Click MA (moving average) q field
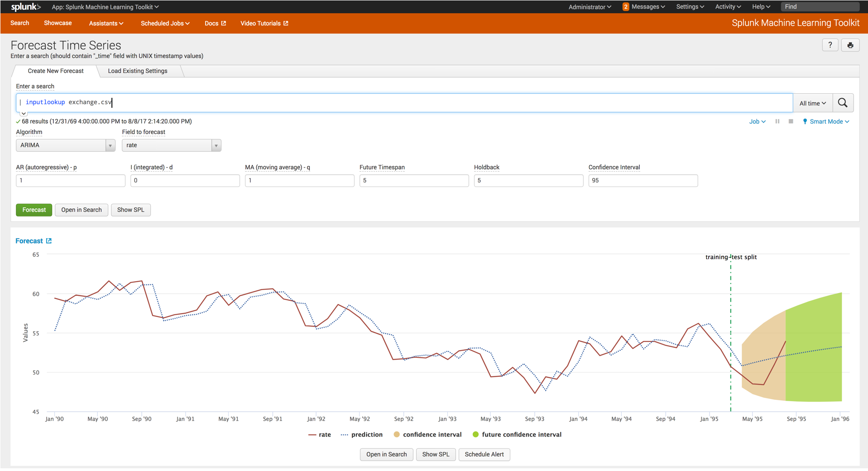The image size is (868, 471). [x=300, y=181]
